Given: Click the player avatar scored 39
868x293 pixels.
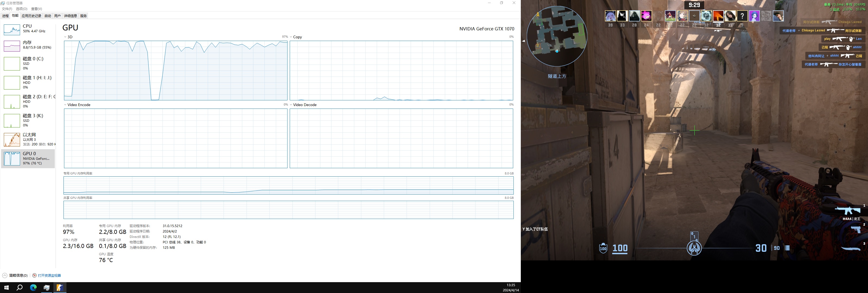Looking at the screenshot, I should click(610, 16).
